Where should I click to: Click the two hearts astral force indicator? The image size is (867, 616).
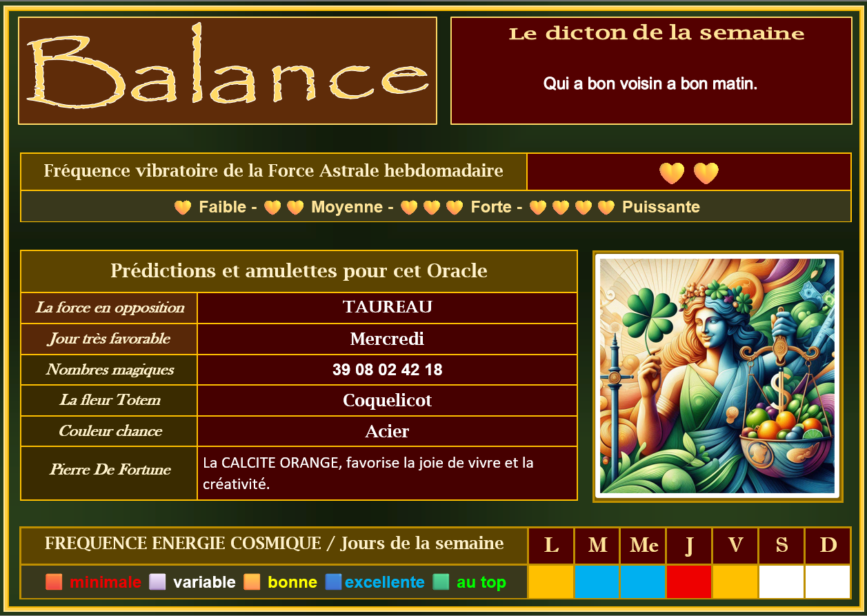[688, 173]
